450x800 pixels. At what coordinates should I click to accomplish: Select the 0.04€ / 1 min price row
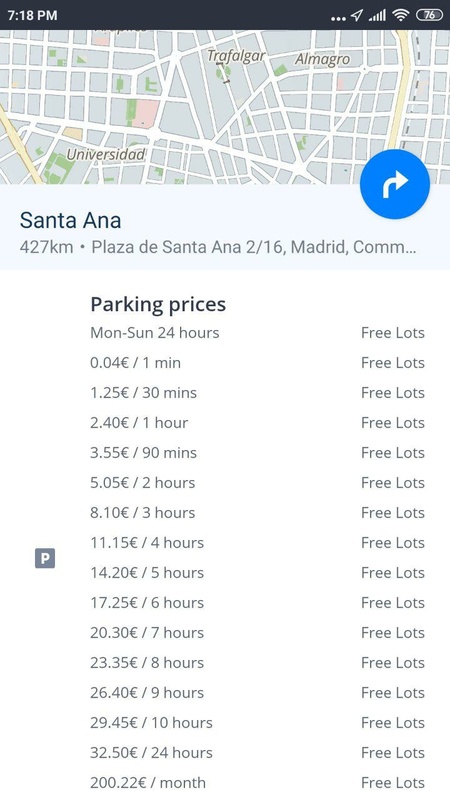[x=257, y=363]
